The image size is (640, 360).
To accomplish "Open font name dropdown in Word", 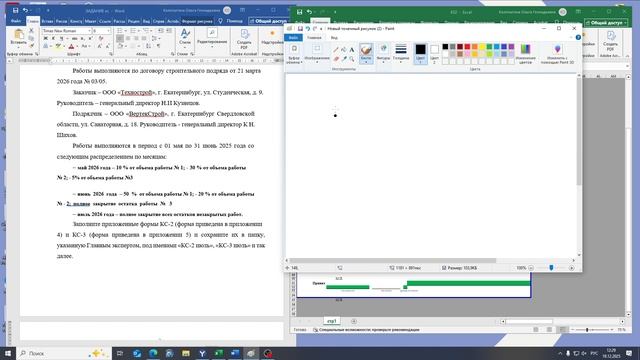I will [89, 31].
